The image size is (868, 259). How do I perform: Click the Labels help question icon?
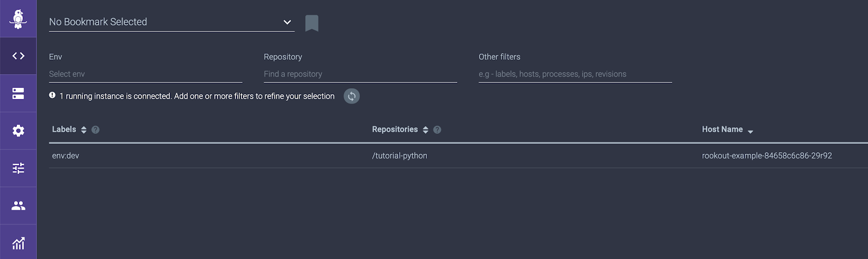click(x=95, y=129)
